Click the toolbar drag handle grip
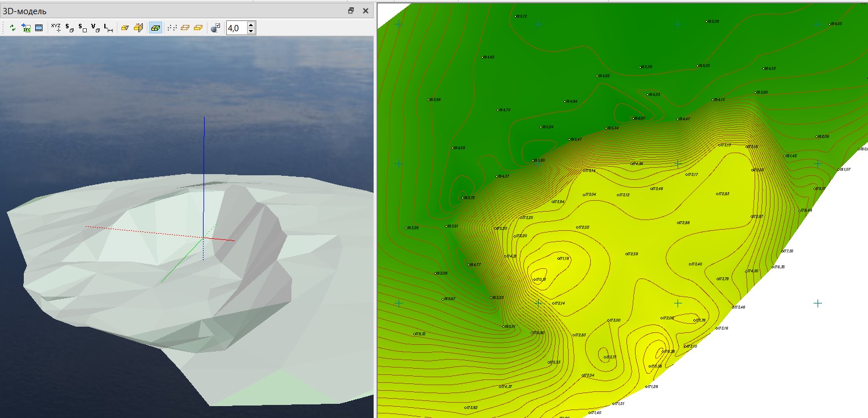Screen dimensions: 868x418 coord(4,28)
